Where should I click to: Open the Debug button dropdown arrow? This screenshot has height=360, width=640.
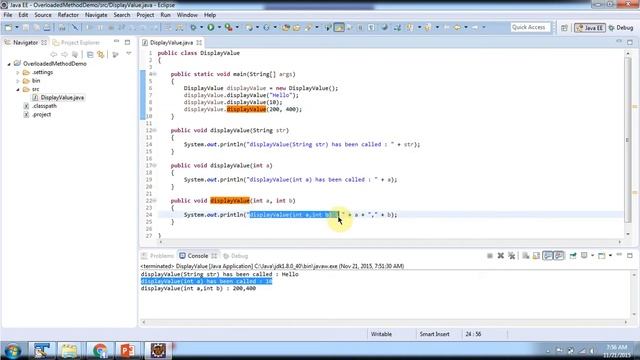(201, 27)
